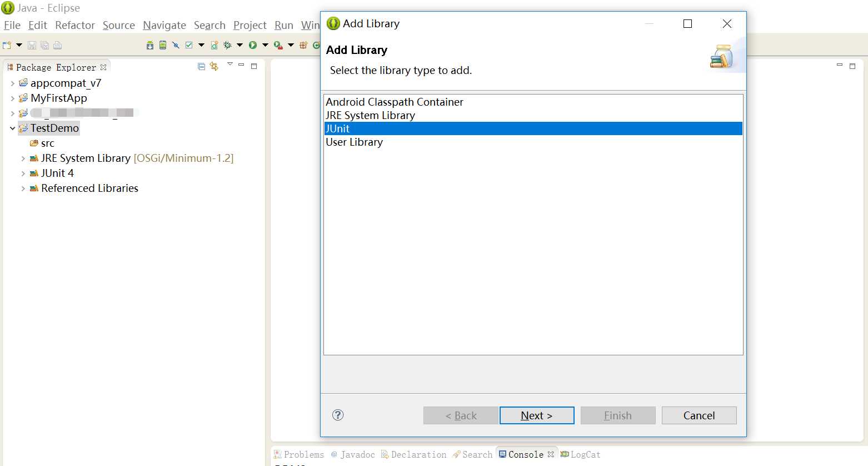The width and height of the screenshot is (868, 466).
Task: Minimize the editor area pane
Action: tap(840, 65)
